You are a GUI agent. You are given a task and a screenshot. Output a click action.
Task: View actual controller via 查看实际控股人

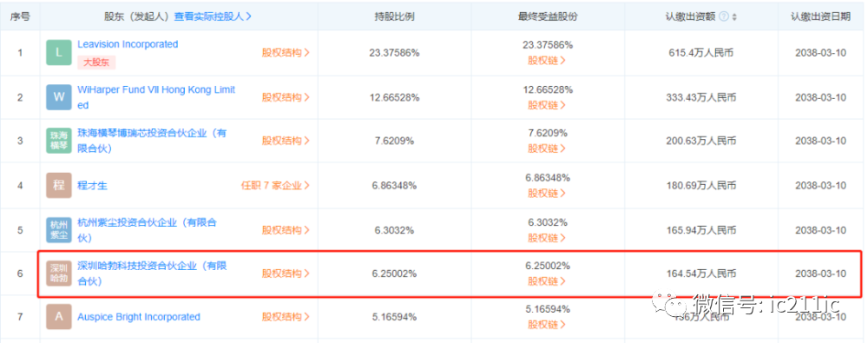tap(214, 16)
